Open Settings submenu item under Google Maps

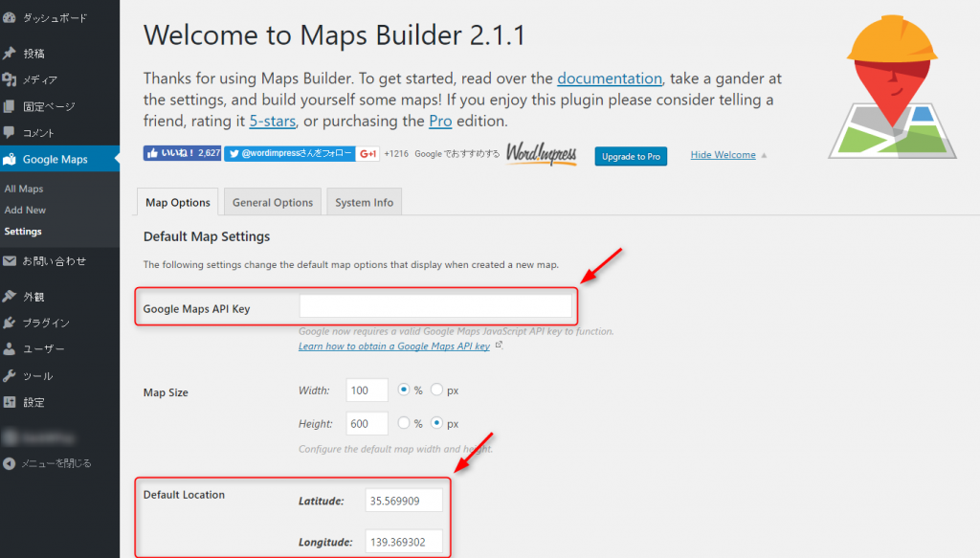(23, 232)
